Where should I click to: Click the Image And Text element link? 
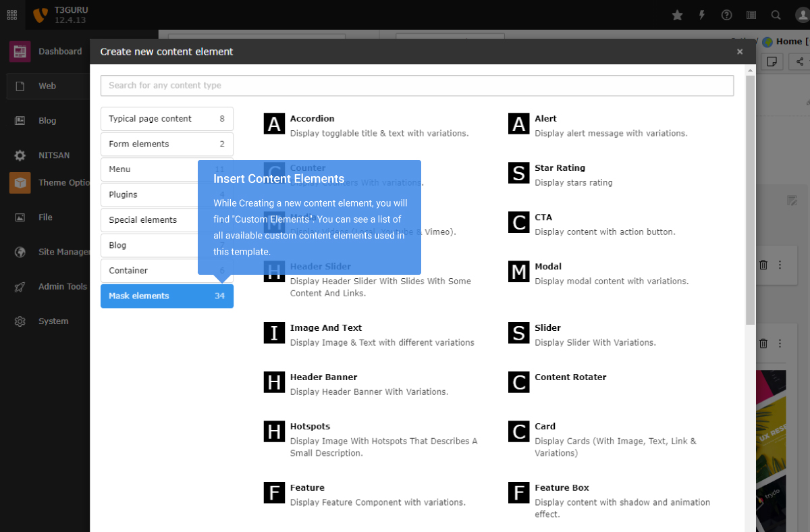pos(326,328)
